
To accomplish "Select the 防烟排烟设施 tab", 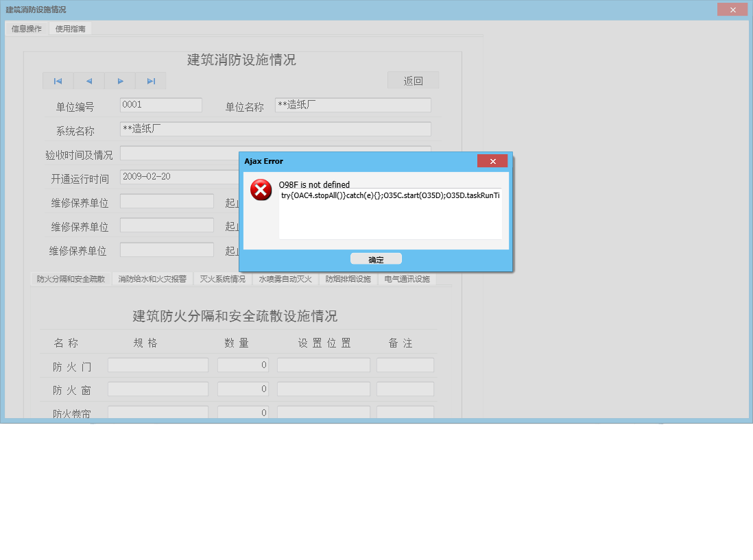I will [348, 279].
